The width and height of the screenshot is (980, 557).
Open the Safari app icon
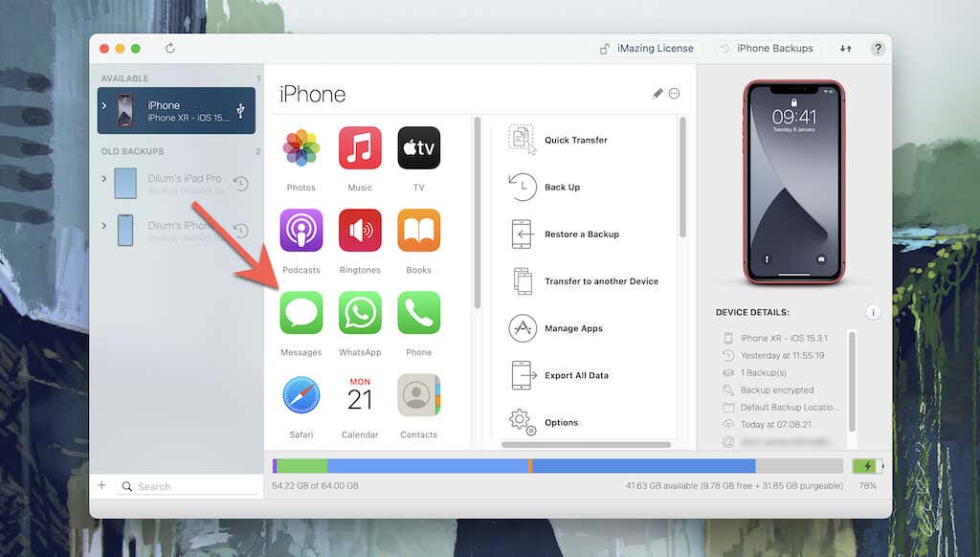[x=301, y=395]
